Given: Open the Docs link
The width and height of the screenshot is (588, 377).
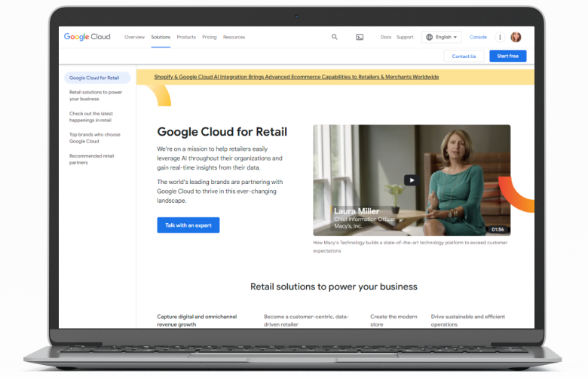Looking at the screenshot, I should 385,37.
